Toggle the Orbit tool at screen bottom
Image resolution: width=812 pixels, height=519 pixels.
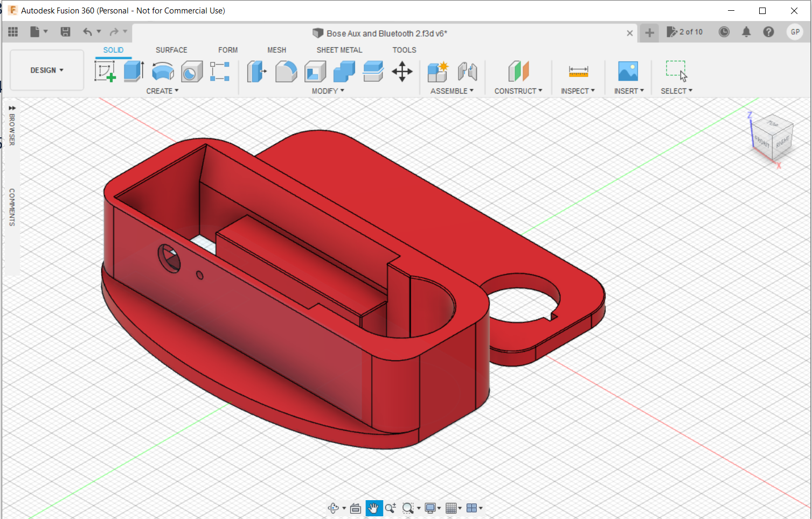334,508
